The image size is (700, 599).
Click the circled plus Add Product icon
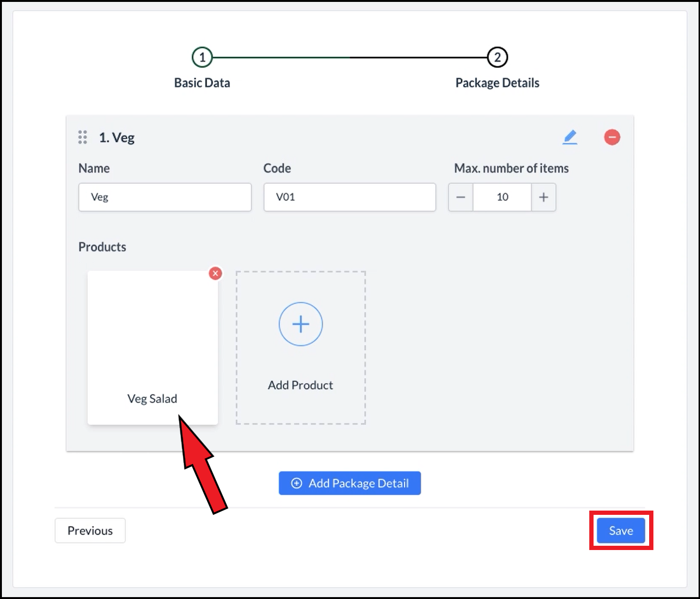coord(300,324)
